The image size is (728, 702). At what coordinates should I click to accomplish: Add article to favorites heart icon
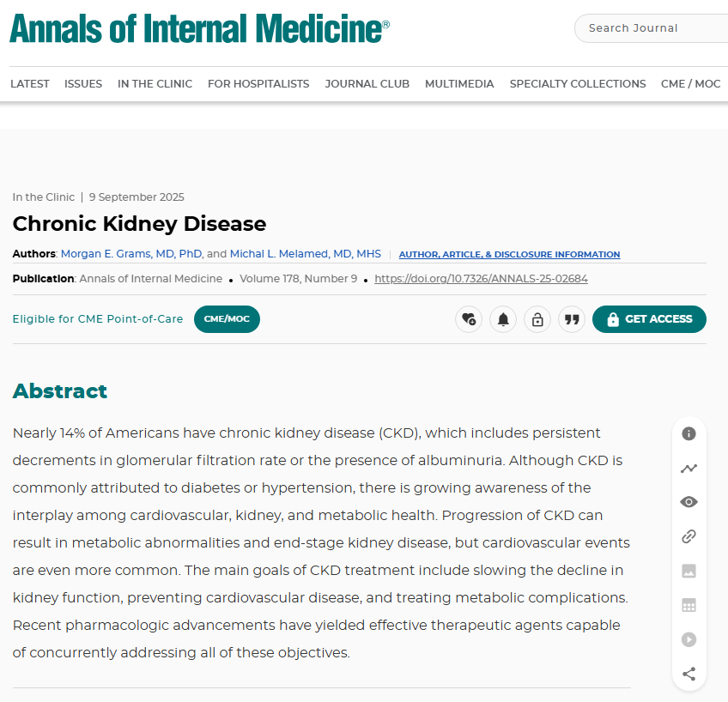(x=469, y=319)
